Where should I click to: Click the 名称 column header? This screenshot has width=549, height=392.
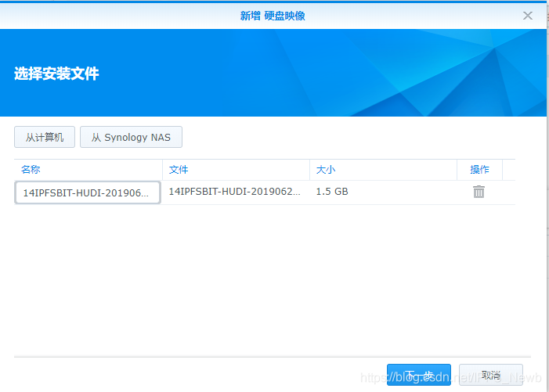click(88, 170)
